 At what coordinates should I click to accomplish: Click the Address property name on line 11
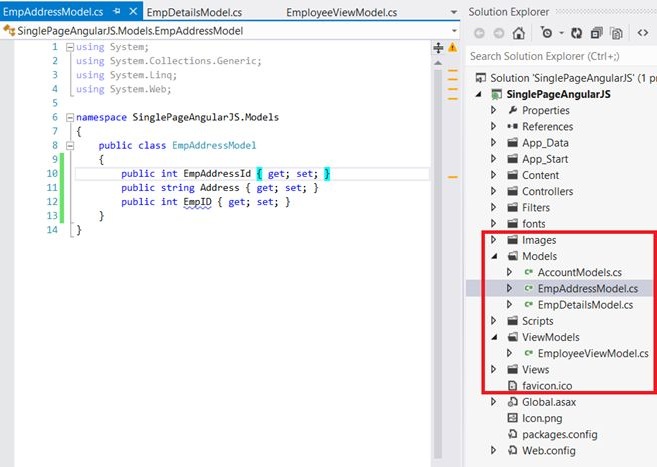coord(220,188)
